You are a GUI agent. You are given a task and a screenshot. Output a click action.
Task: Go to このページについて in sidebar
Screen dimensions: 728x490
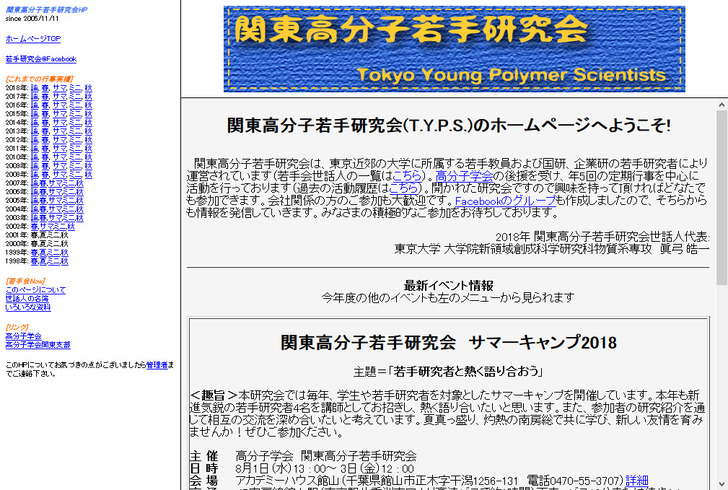tap(35, 290)
